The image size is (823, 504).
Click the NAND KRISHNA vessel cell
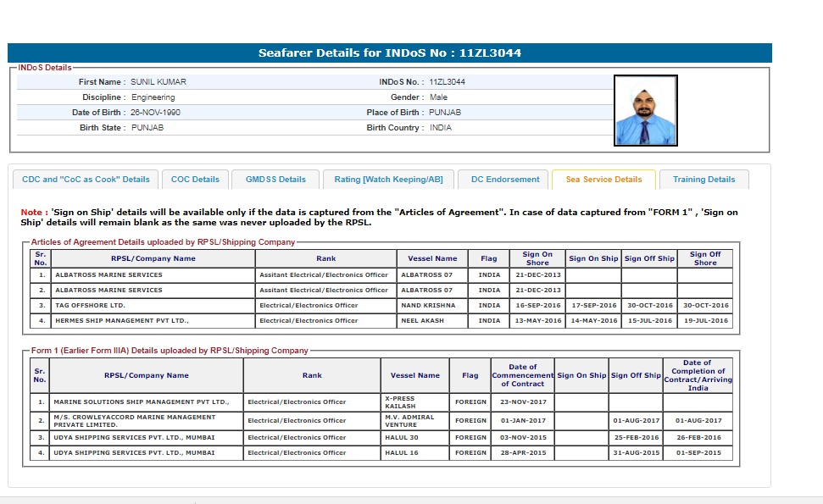(x=428, y=305)
